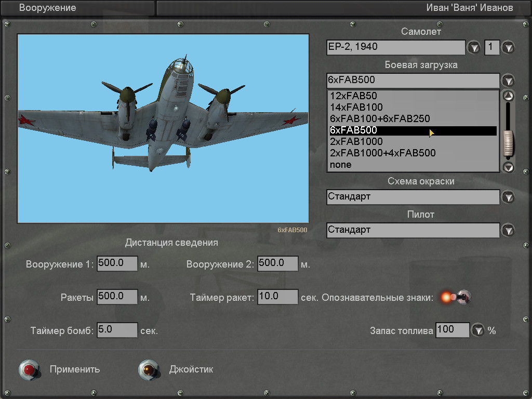Screen dimensions: 532x399
Task: Expand the Боевая загрузка dropdown arrow
Action: (x=508, y=81)
